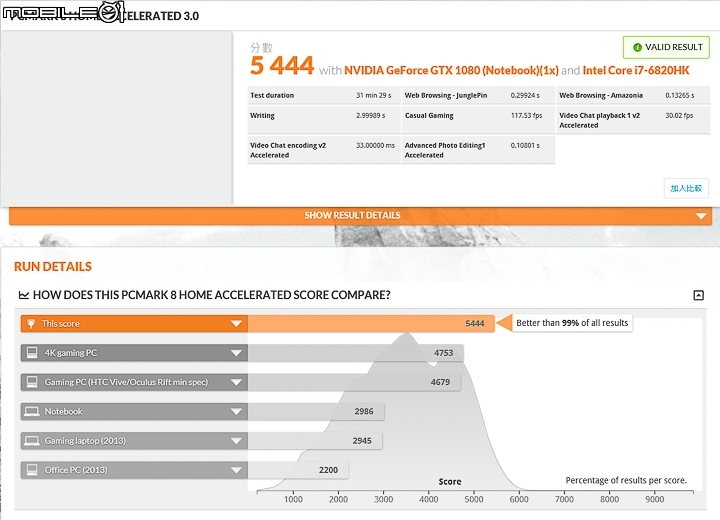Open the Notebook row dropdown arrow

[x=236, y=412]
